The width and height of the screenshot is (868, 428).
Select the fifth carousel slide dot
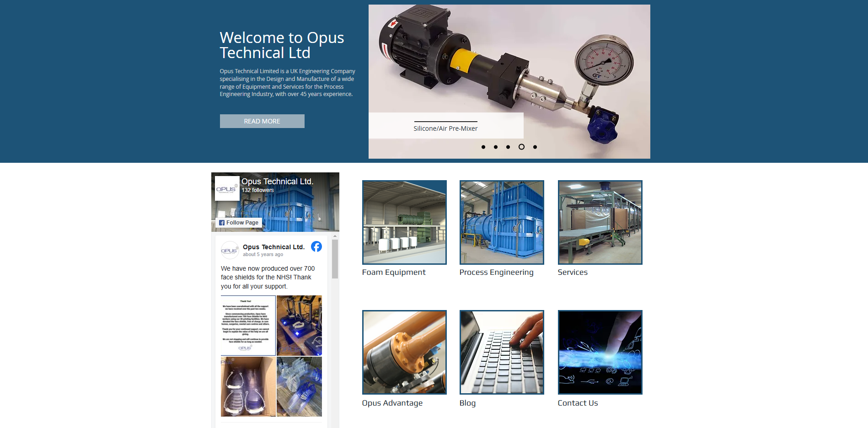(x=535, y=147)
